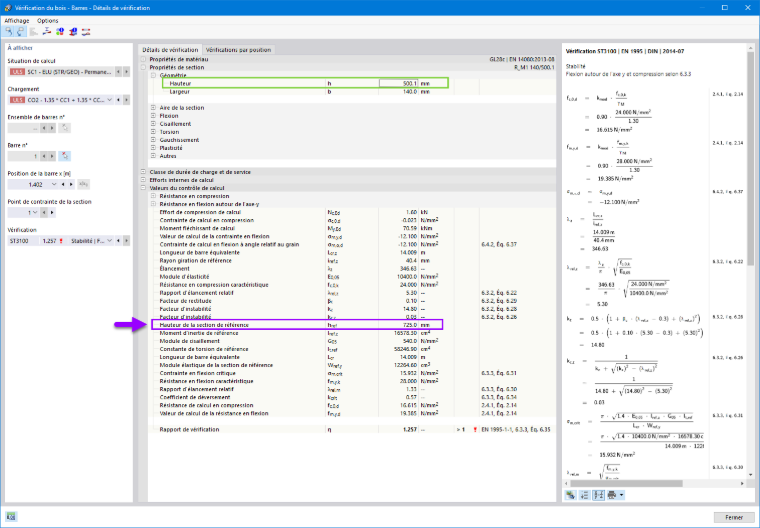Expand the Aire de la section node
Image resolution: width=760 pixels, height=528 pixels.
tap(153, 108)
